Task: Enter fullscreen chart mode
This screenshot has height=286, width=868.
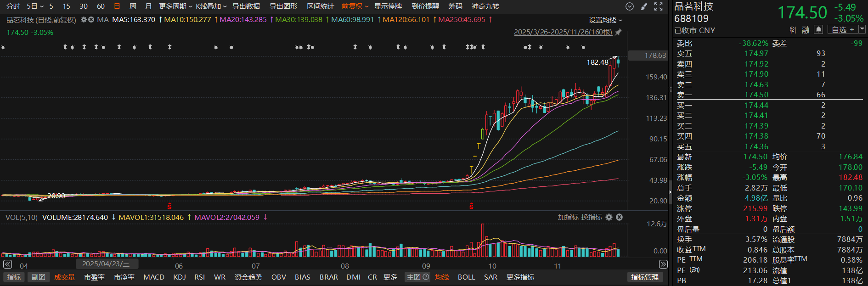Action: [658, 6]
